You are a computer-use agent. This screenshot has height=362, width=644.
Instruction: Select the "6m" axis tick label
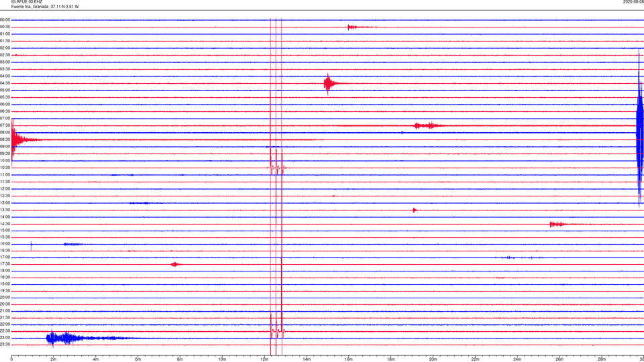[x=138, y=359]
